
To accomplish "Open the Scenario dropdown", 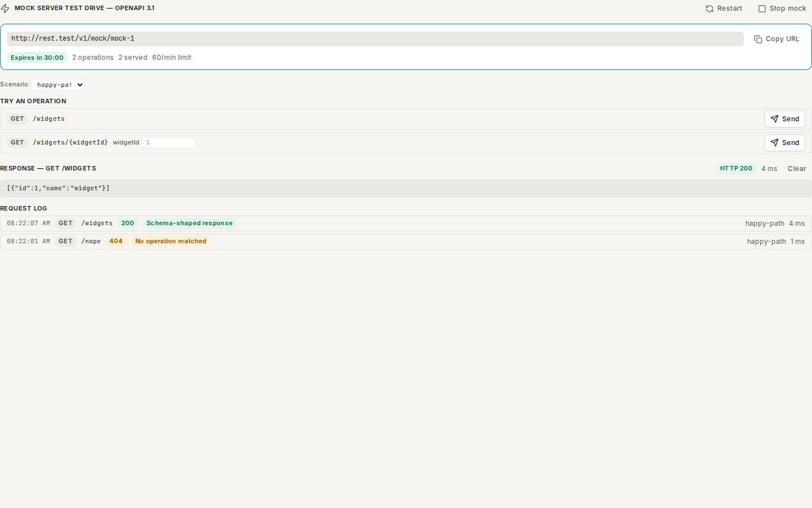I will coord(58,85).
